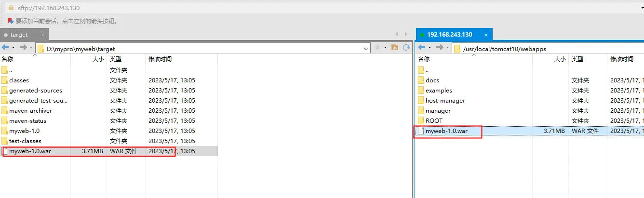
Task: Go back in the remote webapps pane
Action: click(x=422, y=47)
